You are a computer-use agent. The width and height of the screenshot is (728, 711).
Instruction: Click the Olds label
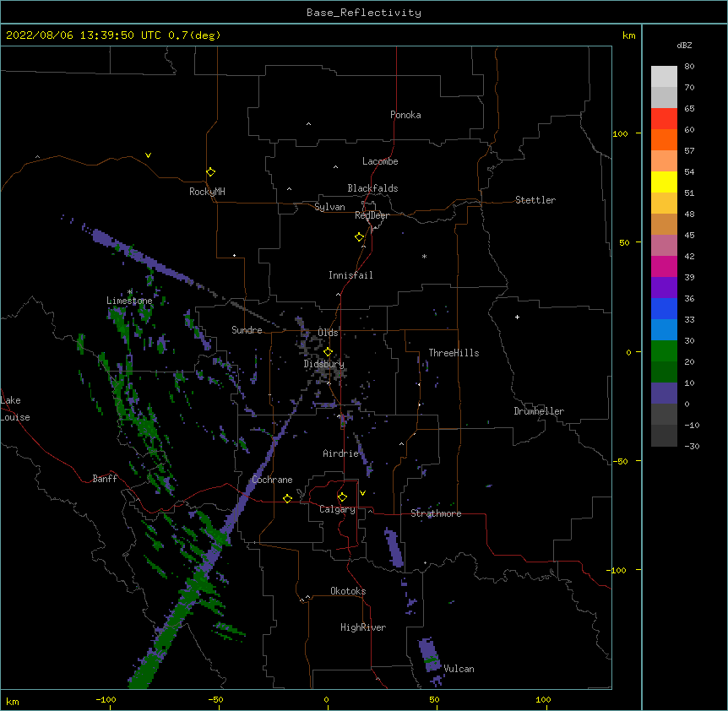point(328,333)
